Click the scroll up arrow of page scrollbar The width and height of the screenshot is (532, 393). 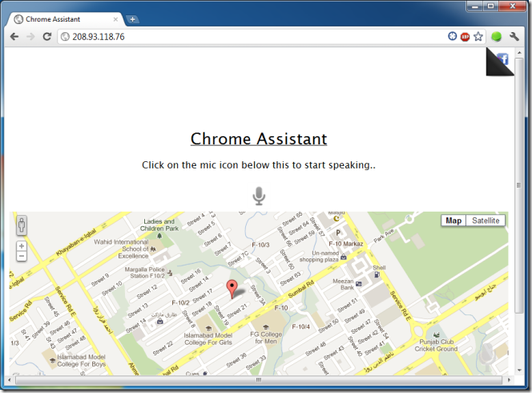[518, 53]
